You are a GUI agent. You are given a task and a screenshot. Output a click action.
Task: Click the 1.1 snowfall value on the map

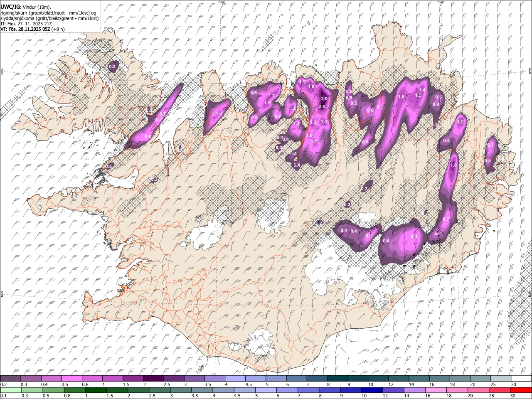tap(297, 123)
